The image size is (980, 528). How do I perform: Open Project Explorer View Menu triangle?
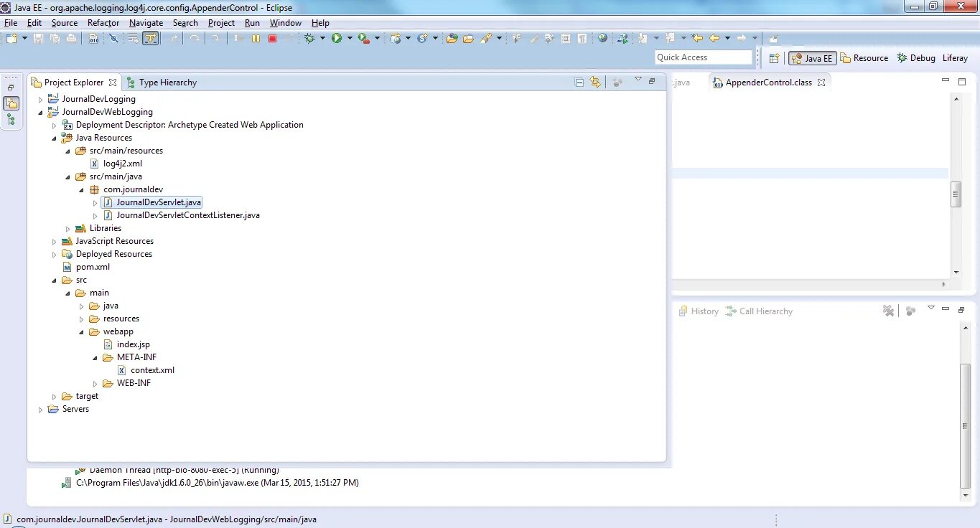point(638,80)
